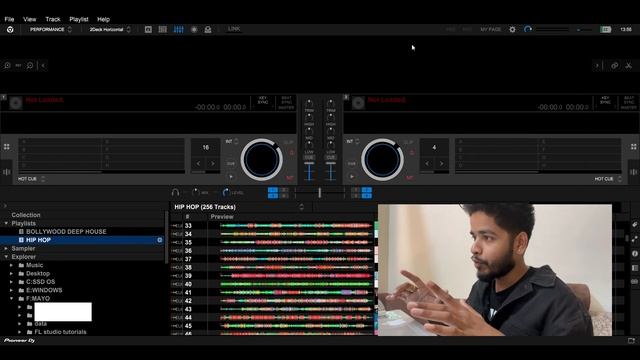Toggle deck 2 SLIP mode

[409, 142]
